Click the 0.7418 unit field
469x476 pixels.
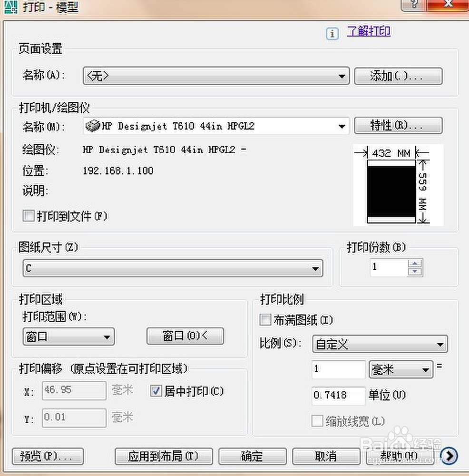pos(339,396)
